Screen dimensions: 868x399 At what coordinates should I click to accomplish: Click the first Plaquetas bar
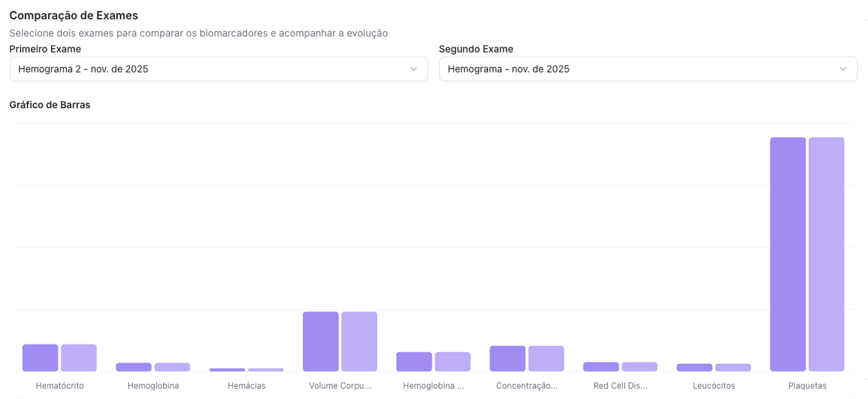tap(787, 254)
